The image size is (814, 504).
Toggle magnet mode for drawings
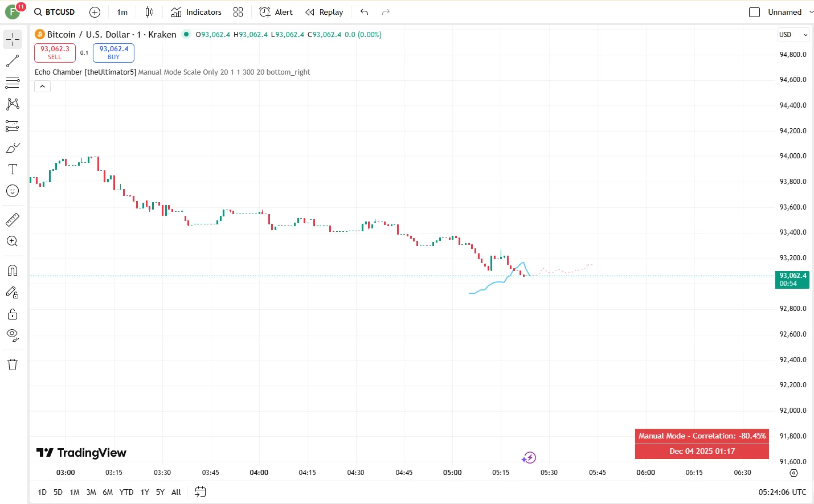[x=13, y=271]
